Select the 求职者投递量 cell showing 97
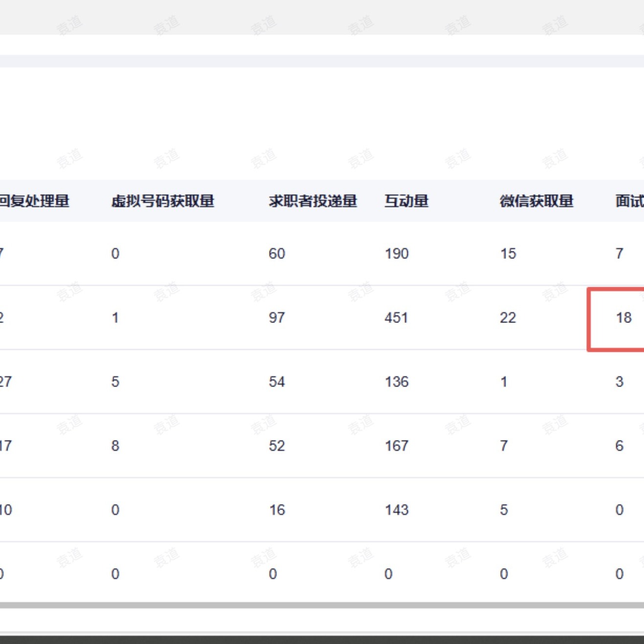This screenshot has height=644, width=644. 276,318
